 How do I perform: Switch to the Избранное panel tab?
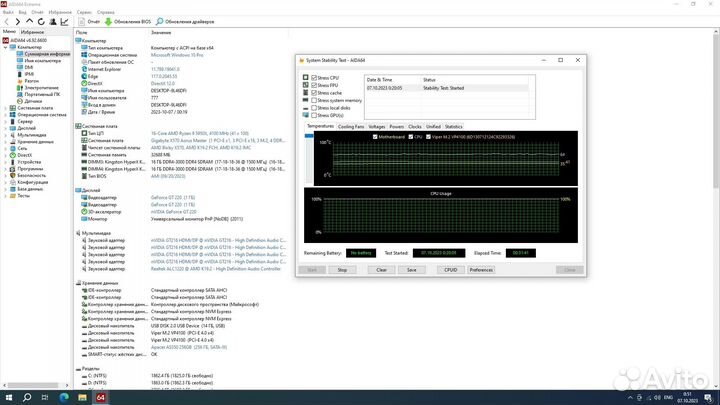coord(33,32)
